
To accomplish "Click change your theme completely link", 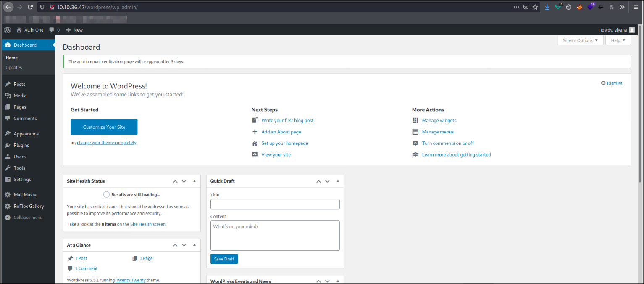I will pyautogui.click(x=107, y=143).
